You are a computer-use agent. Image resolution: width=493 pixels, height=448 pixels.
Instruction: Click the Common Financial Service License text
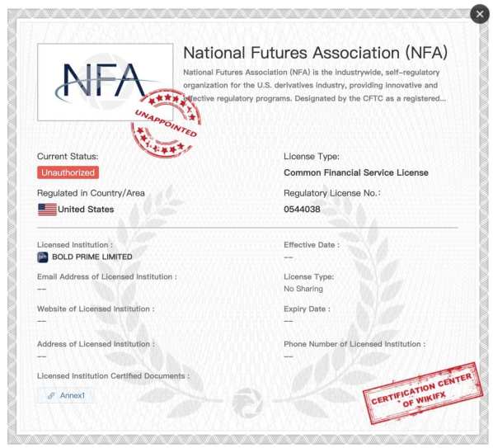point(356,172)
